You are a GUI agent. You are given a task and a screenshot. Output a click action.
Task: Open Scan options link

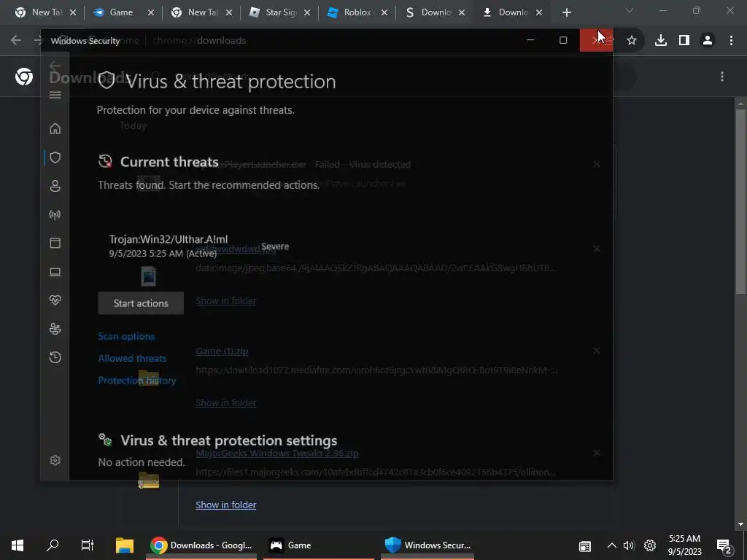pos(126,336)
